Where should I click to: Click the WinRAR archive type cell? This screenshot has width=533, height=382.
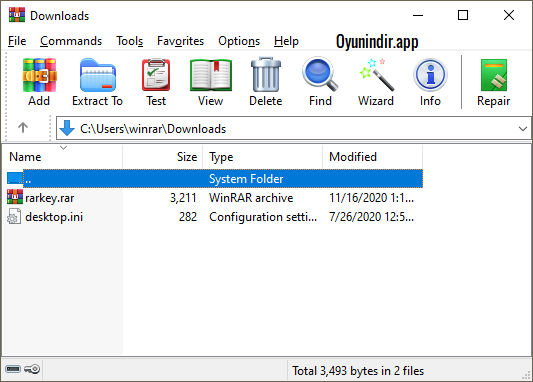pyautogui.click(x=251, y=198)
